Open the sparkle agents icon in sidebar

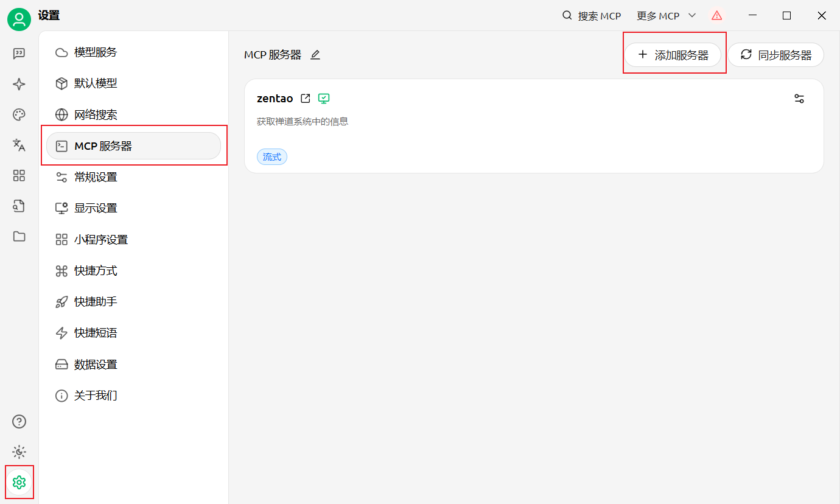[19, 85]
